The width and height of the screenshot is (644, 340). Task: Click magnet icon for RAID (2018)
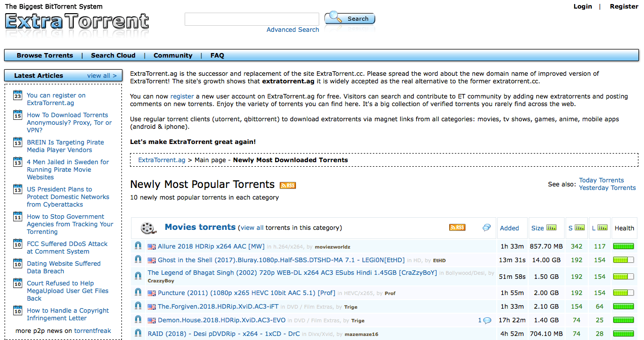138,333
